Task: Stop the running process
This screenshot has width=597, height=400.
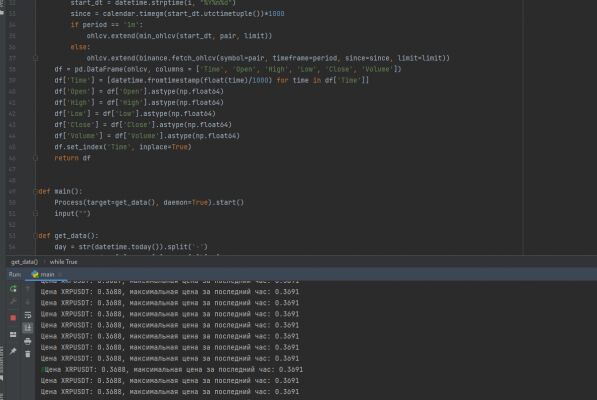Action: coord(13,317)
